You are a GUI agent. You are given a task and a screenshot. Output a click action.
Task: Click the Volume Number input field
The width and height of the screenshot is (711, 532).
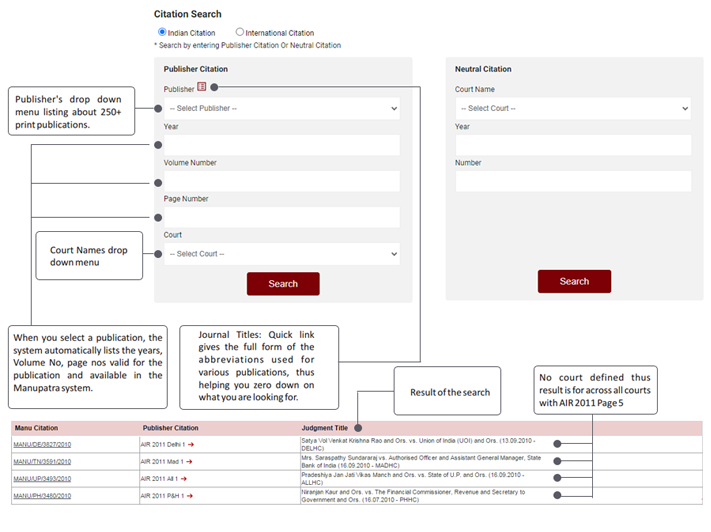pos(282,181)
